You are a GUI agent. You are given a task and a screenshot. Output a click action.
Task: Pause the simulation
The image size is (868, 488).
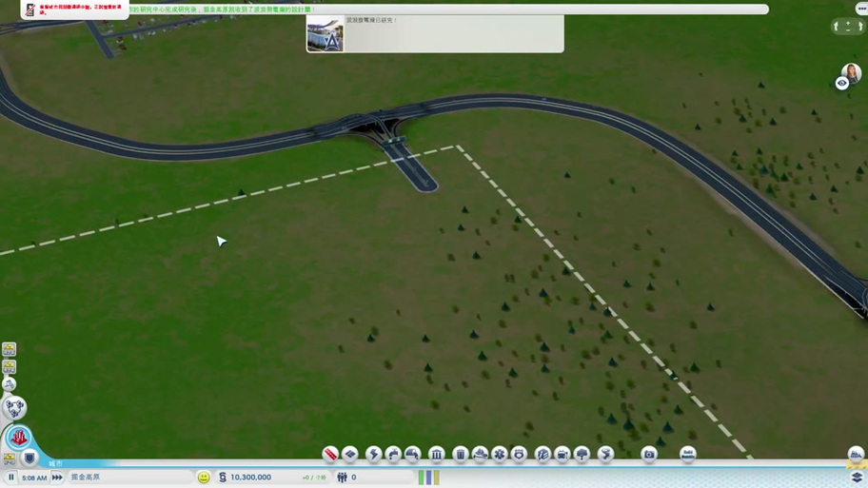[10, 477]
